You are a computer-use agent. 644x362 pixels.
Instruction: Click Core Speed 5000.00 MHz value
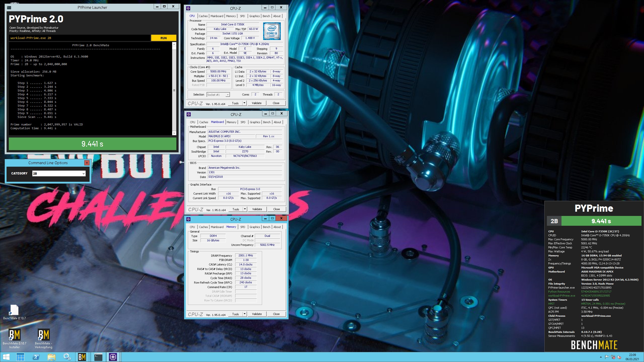(x=218, y=71)
